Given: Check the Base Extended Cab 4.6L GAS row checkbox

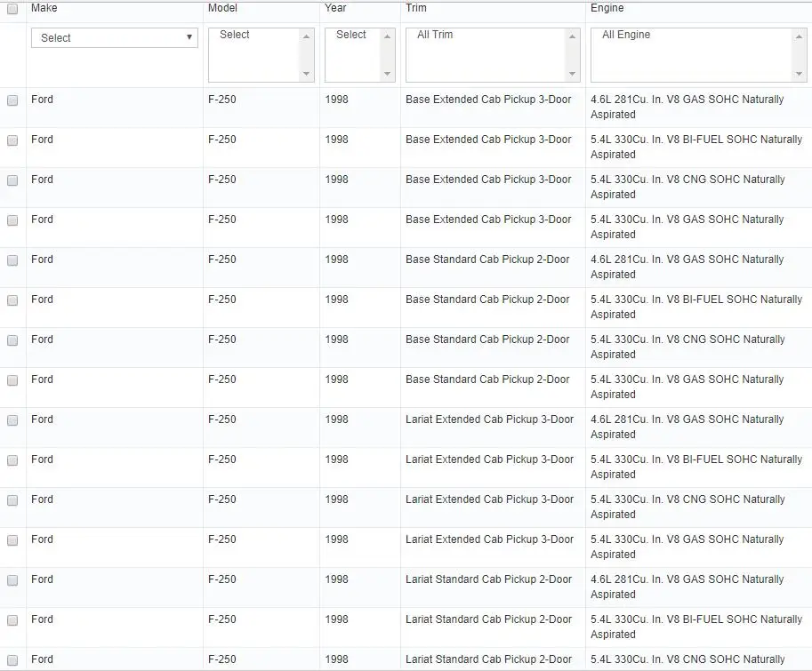Looking at the screenshot, I should [x=12, y=100].
